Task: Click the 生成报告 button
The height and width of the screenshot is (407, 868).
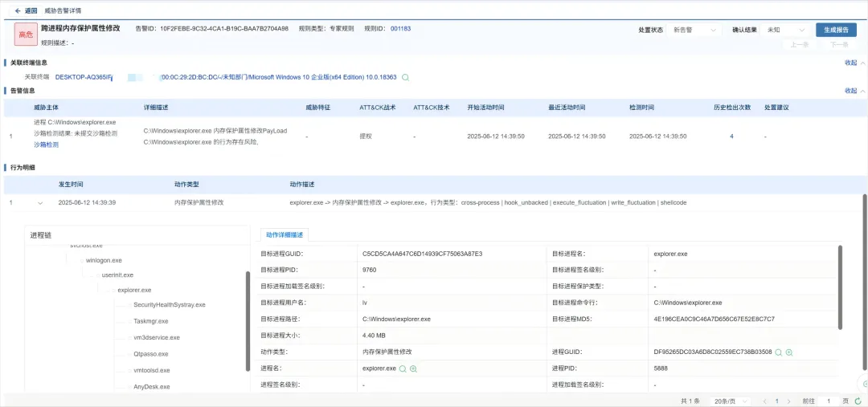Action: 836,30
